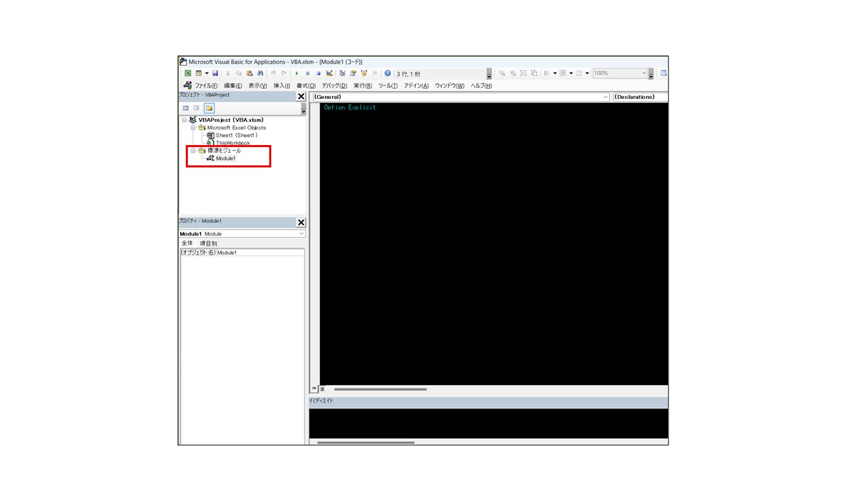Open the Center dropdown arrow
The image size is (868, 488).
tap(571, 73)
